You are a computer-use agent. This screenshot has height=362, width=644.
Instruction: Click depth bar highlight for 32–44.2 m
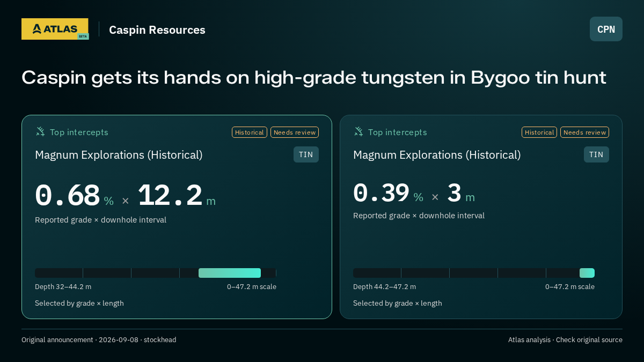(x=230, y=273)
